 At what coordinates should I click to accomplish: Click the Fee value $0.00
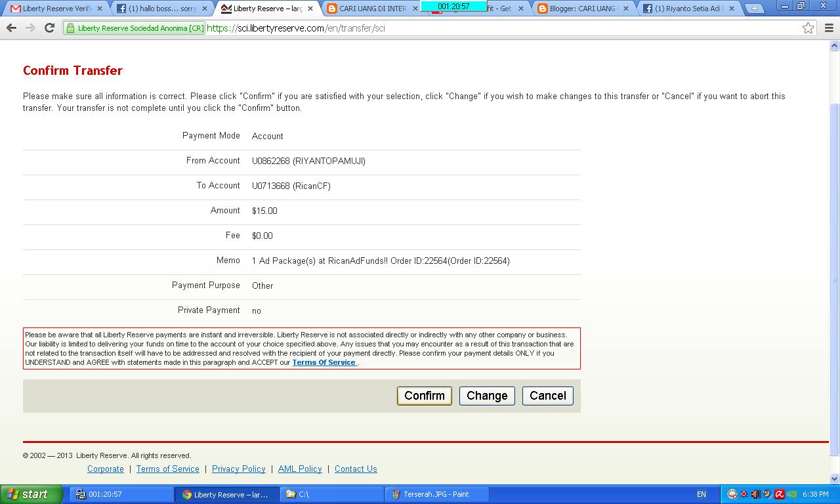[x=262, y=236]
